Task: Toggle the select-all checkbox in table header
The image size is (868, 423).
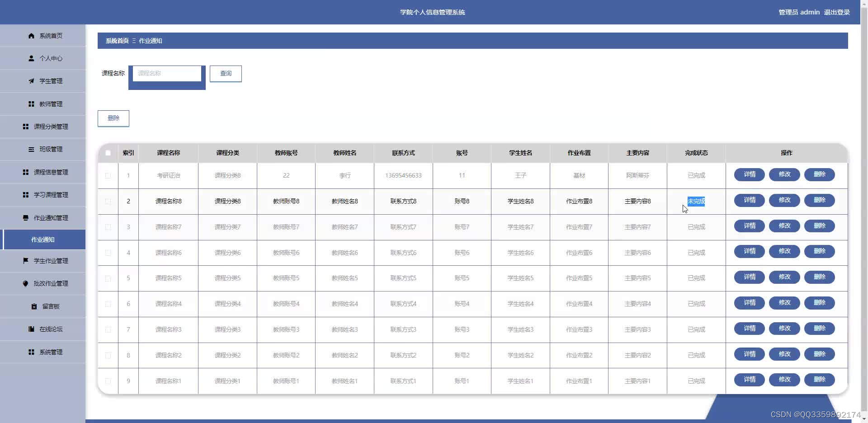Action: tap(108, 153)
